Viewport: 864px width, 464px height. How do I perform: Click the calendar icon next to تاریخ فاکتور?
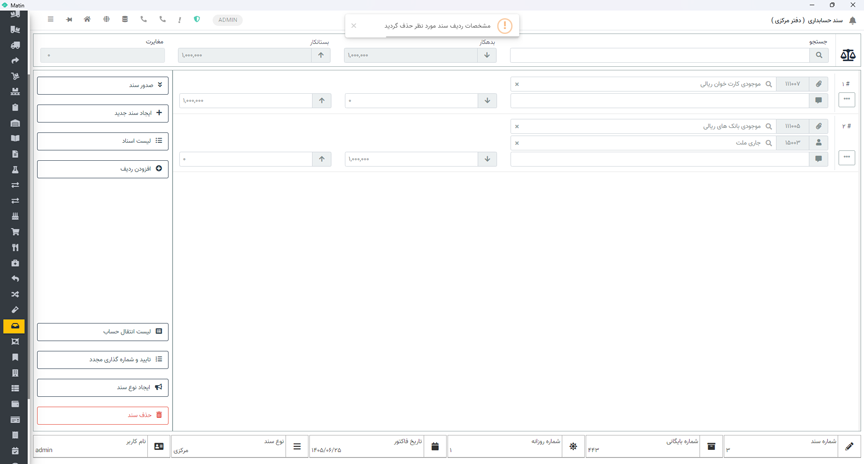pos(435,446)
